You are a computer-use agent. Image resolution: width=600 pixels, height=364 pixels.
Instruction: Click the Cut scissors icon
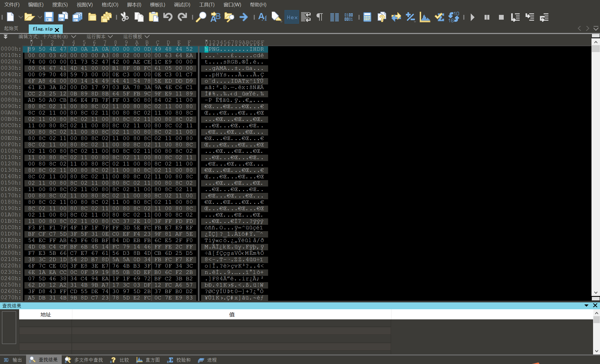click(124, 17)
